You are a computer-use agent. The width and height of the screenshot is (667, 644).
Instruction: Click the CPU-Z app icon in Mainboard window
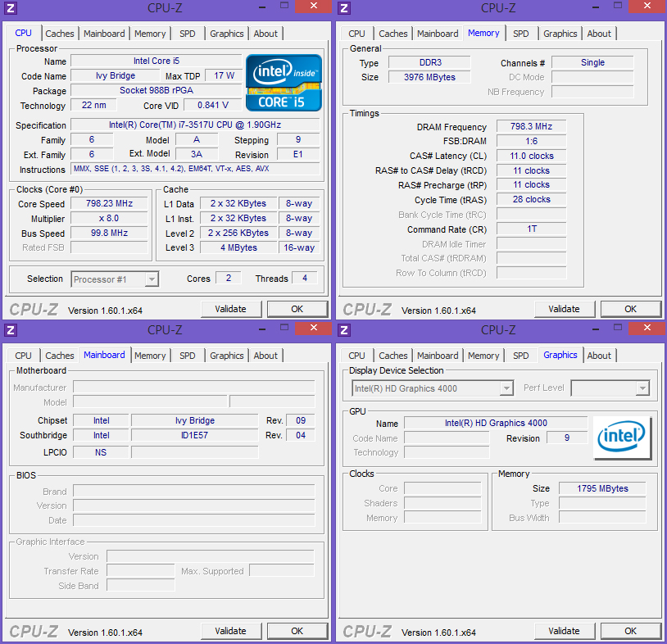(11, 330)
